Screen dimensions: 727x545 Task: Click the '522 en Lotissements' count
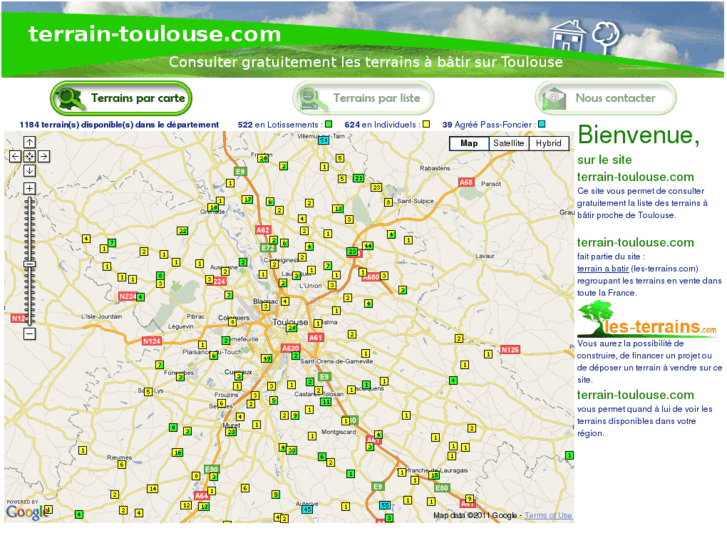pos(280,124)
